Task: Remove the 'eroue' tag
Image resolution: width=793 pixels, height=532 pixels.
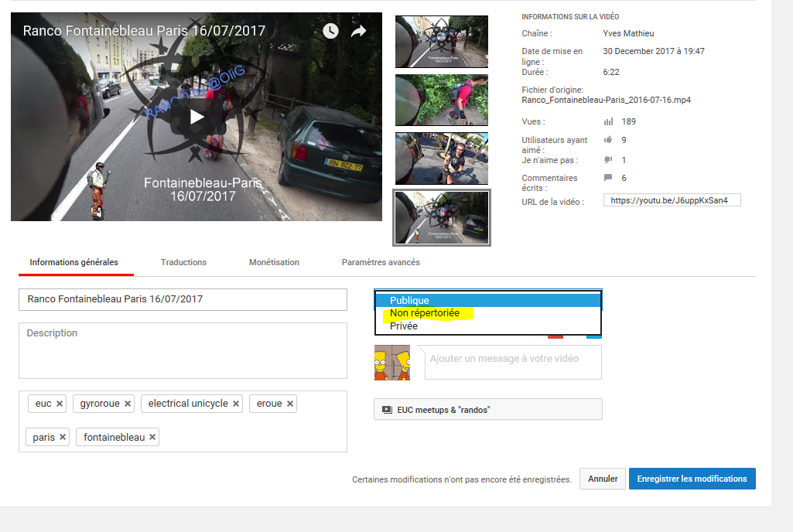Action: [290, 404]
